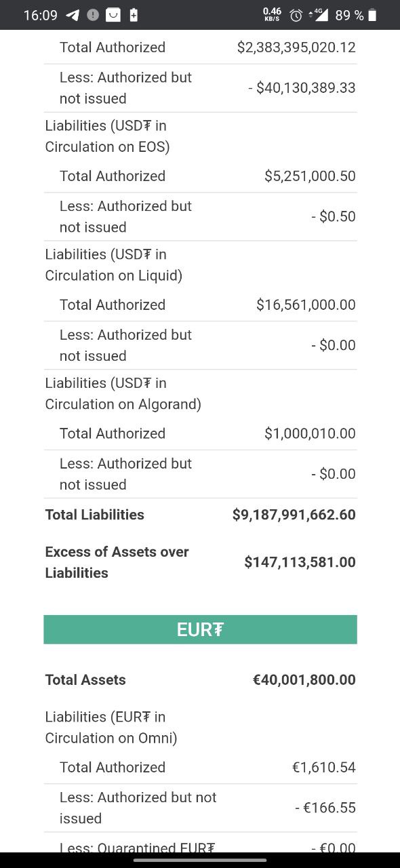400x868 pixels.
Task: Tap the 16:09 clock in the status bar
Action: pos(41,15)
